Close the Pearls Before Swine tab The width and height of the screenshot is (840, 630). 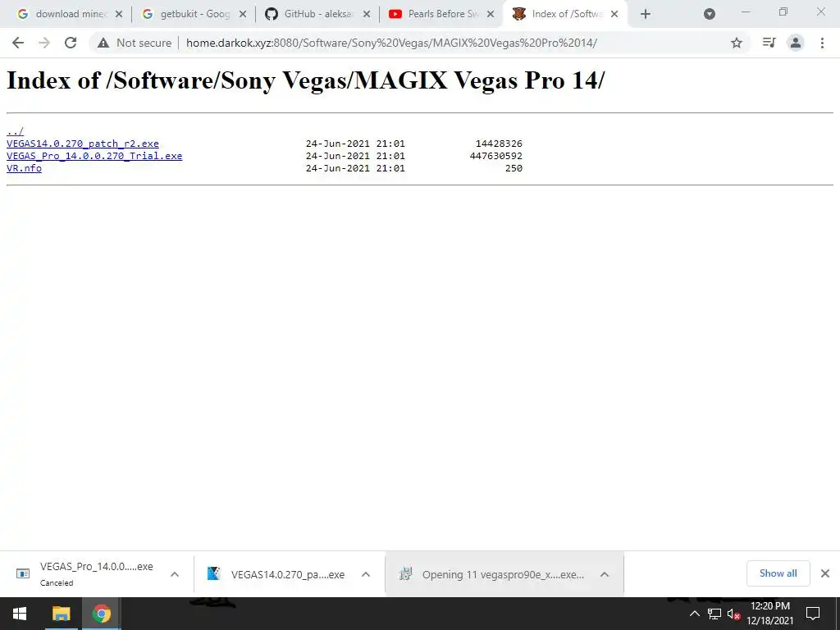click(x=491, y=14)
